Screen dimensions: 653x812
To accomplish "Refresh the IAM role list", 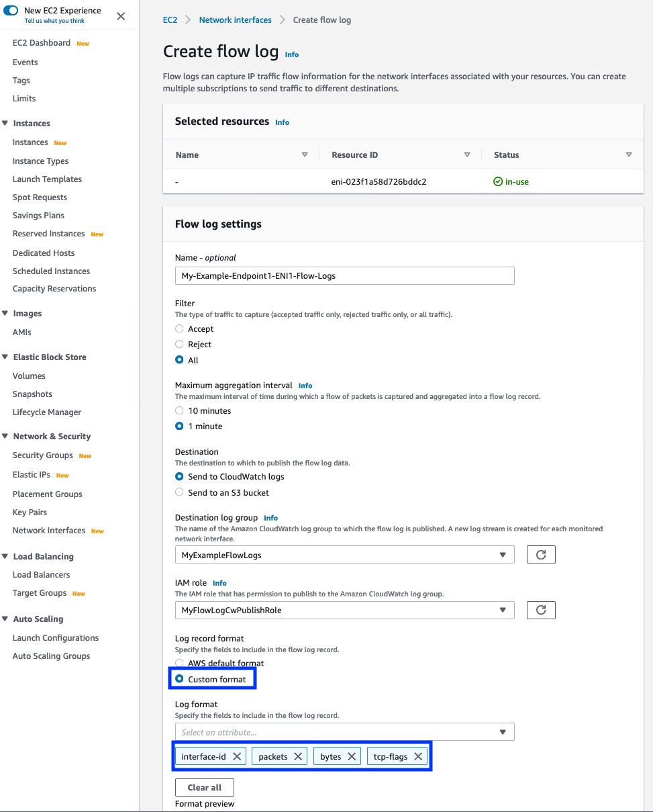I will click(x=541, y=610).
